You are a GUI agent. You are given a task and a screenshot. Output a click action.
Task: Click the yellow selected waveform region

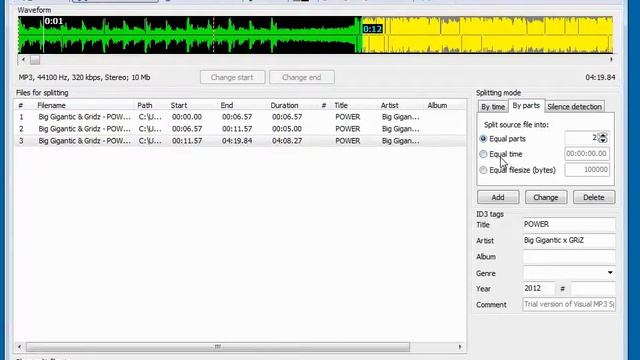click(488, 35)
